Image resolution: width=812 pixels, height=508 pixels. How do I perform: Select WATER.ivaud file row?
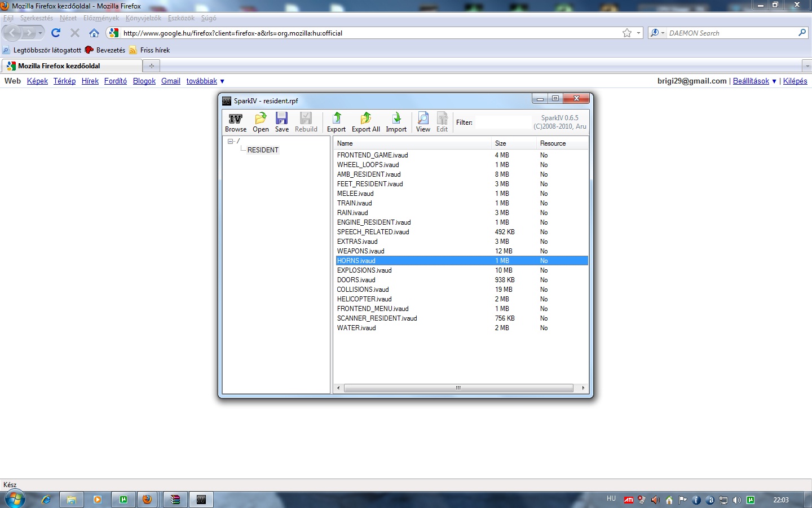pos(462,328)
